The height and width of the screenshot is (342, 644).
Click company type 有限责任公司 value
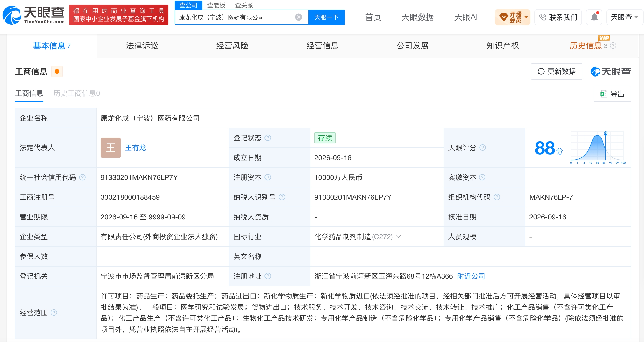point(159,237)
